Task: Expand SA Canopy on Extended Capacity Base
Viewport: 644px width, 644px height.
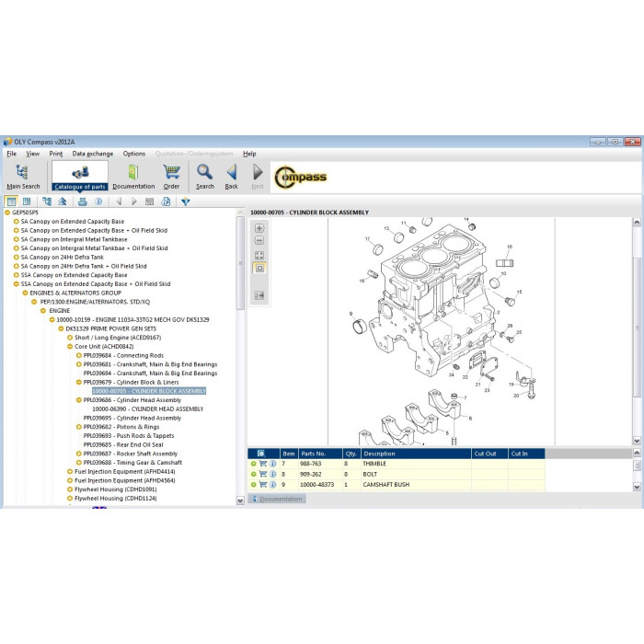Action: coord(16,222)
